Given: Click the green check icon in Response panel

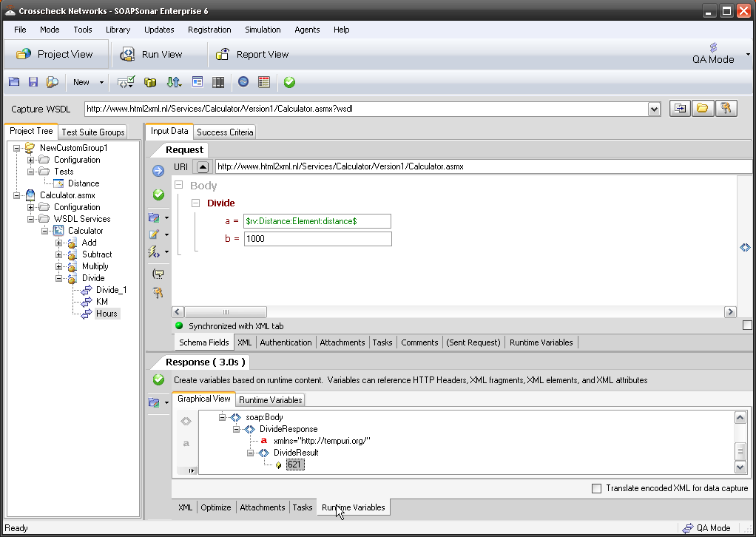Looking at the screenshot, I should coord(158,379).
